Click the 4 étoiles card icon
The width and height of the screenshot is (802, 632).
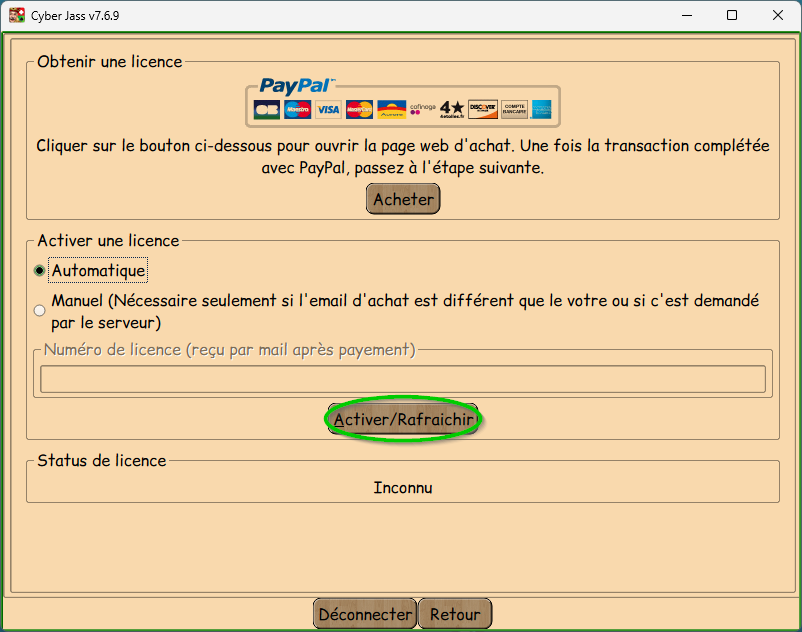(452, 109)
